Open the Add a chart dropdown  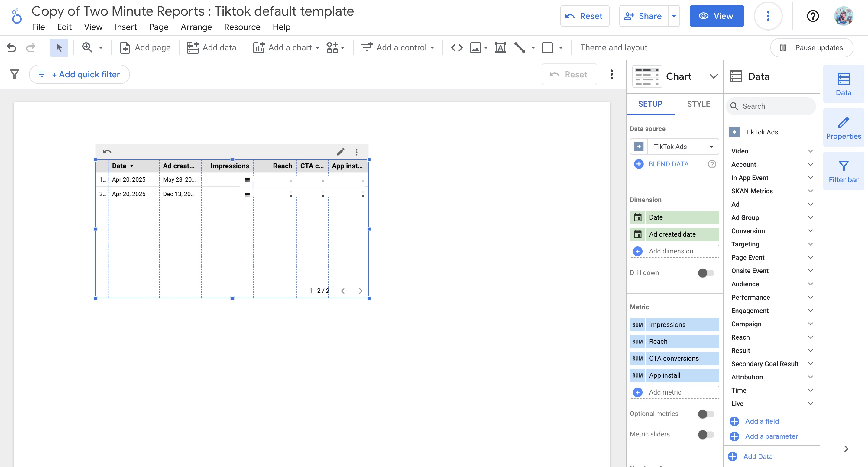[x=287, y=47]
